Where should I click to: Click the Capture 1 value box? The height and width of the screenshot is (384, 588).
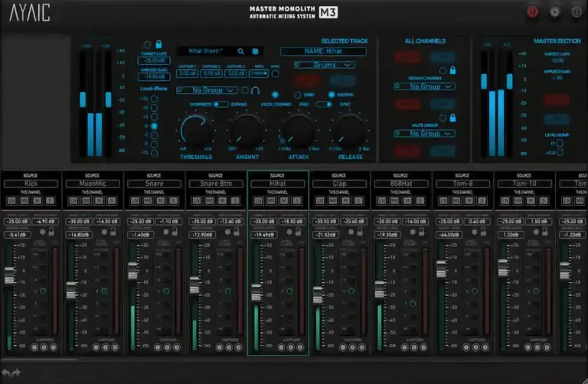187,73
